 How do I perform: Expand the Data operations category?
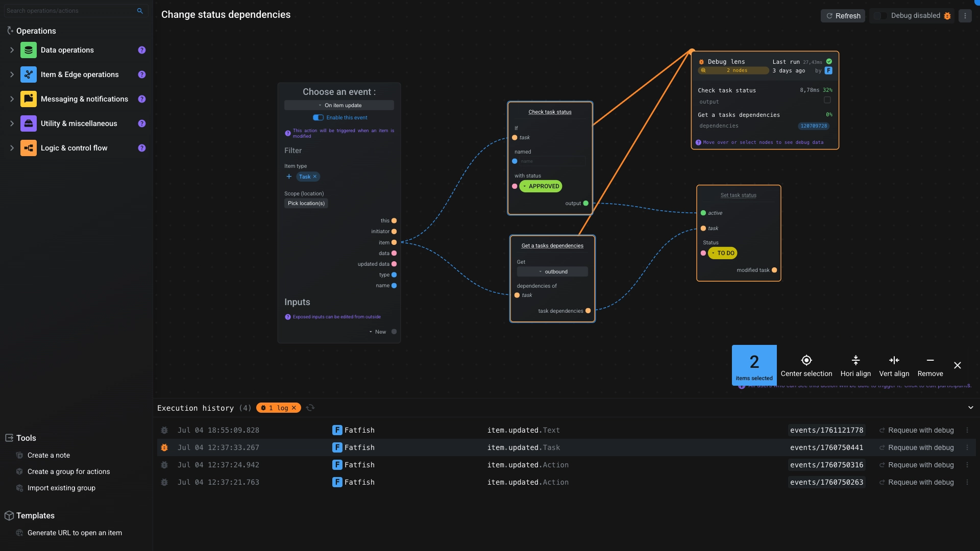(12, 50)
